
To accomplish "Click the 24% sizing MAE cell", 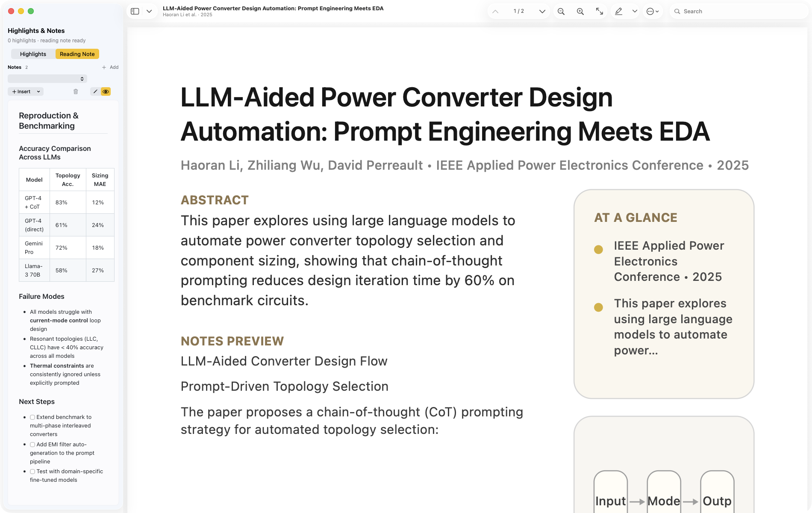I will click(x=100, y=225).
